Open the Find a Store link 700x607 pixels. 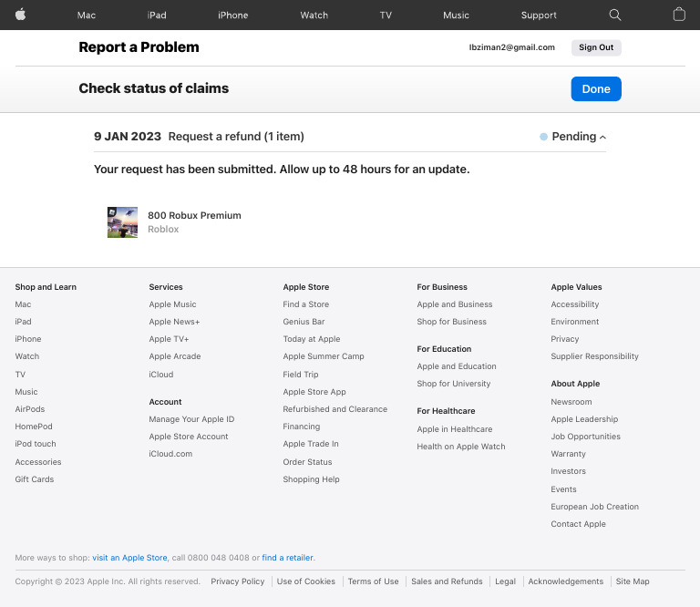306,304
